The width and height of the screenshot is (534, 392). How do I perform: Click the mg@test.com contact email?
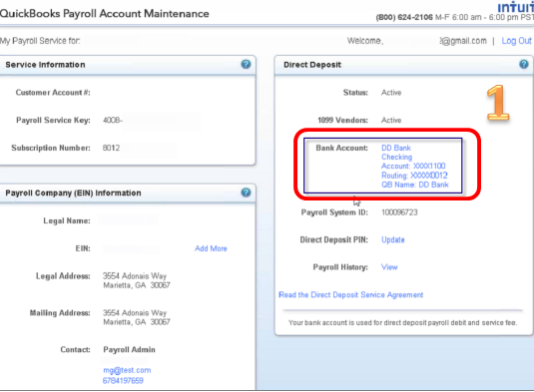[x=127, y=370]
